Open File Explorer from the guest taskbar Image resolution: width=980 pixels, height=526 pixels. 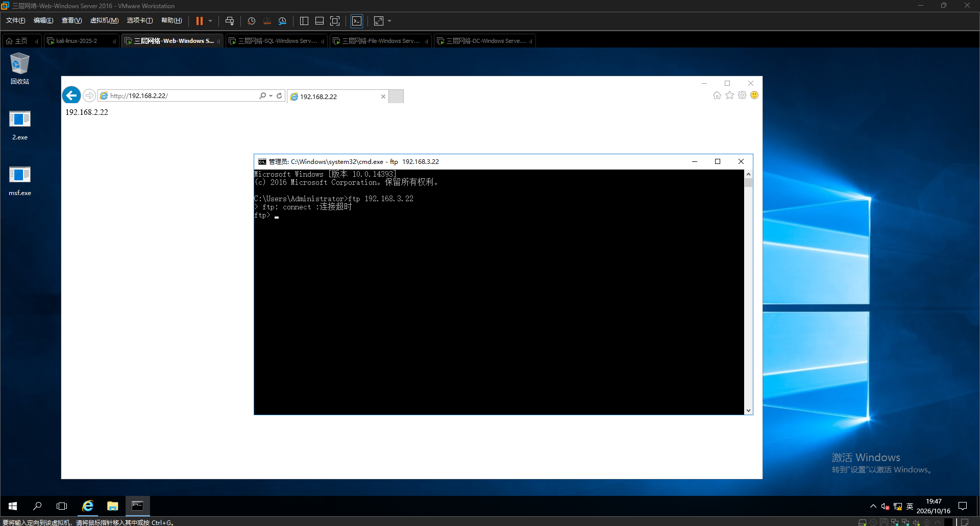tap(112, 506)
